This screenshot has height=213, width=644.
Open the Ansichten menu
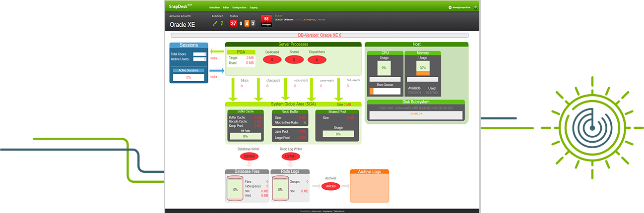coord(214,7)
